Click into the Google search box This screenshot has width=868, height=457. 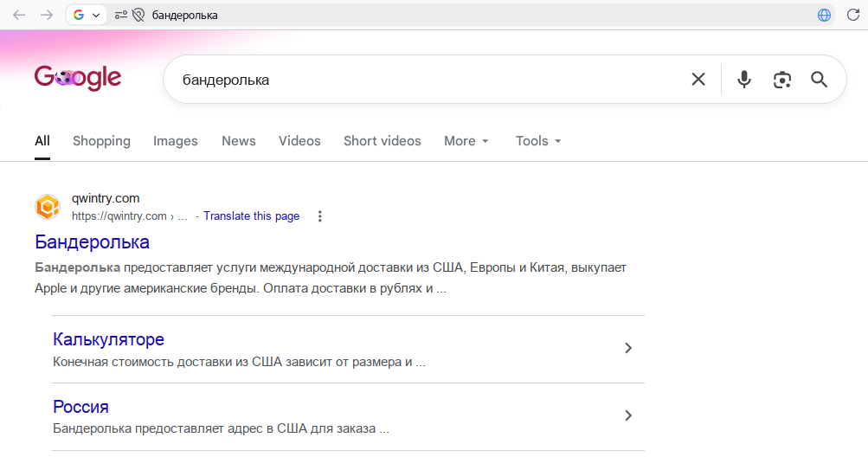click(x=432, y=80)
